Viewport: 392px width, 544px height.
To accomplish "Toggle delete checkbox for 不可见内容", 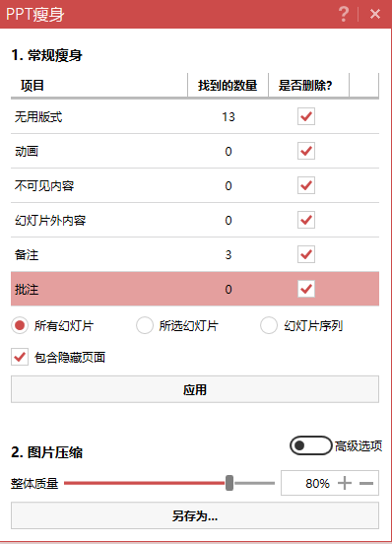I will tap(306, 185).
